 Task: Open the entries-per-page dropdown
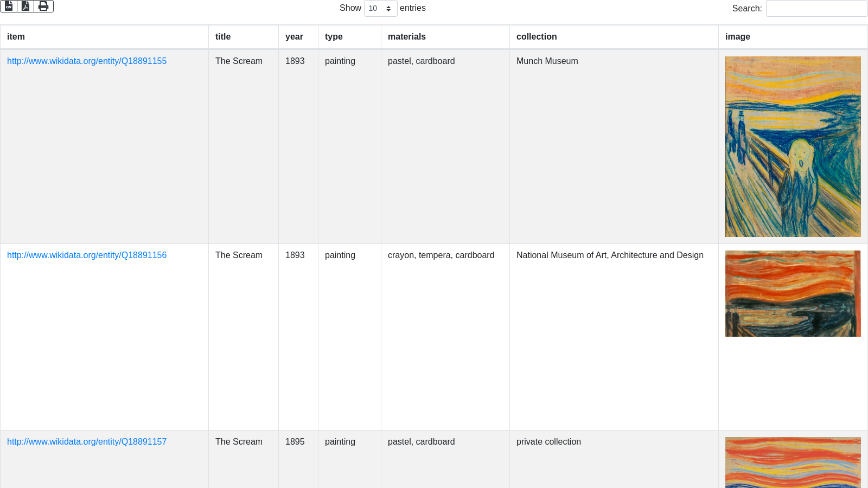(380, 9)
